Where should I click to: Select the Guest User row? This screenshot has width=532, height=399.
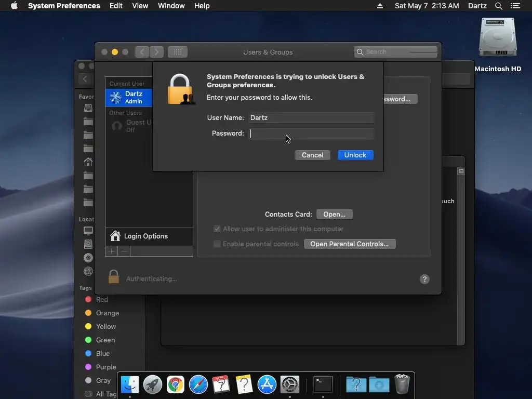129,126
